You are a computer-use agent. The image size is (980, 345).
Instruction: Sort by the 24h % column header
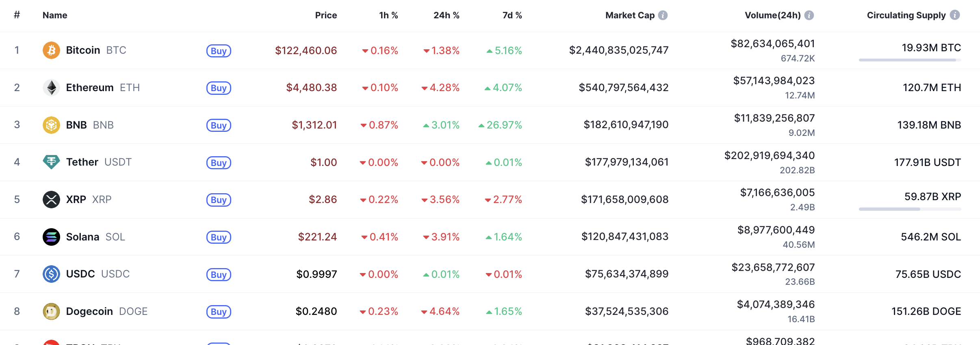pyautogui.click(x=446, y=15)
